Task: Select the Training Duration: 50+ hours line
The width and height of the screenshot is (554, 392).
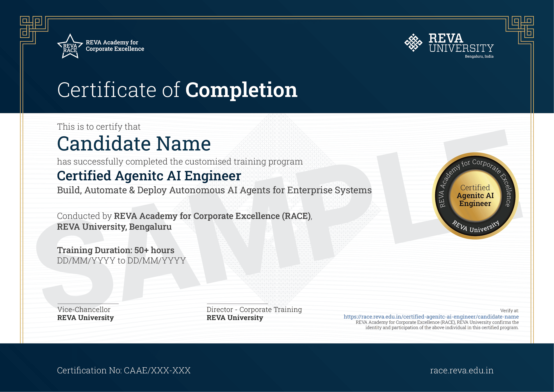Action: coord(115,250)
